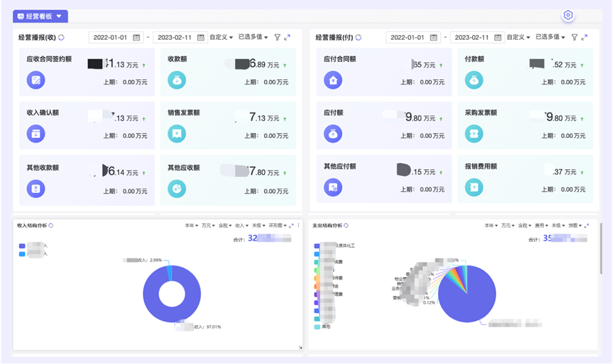613x364 pixels.
Task: Open 环形图 chart type dropdown
Action: point(278,226)
